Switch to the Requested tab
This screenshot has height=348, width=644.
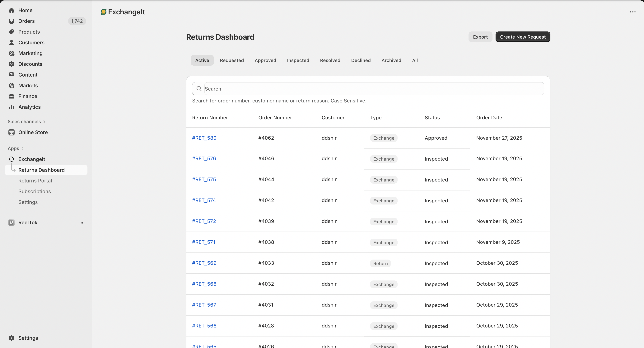point(231,60)
